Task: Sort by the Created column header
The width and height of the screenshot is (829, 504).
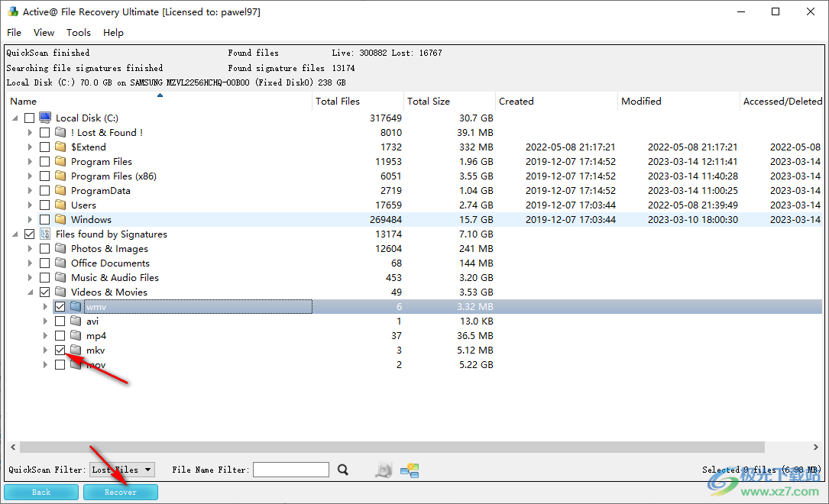Action: coord(556,101)
